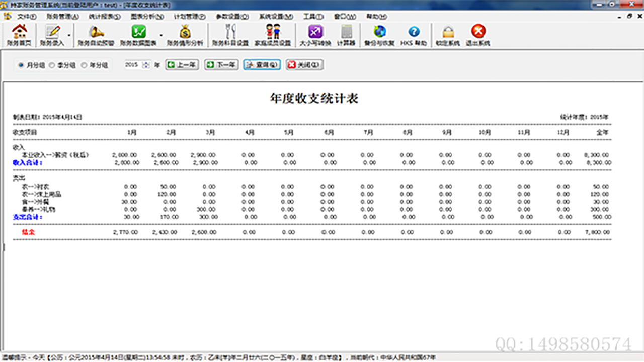Open 备份与恢复 backup and restore
Screen dimensions: 644x362
380,35
